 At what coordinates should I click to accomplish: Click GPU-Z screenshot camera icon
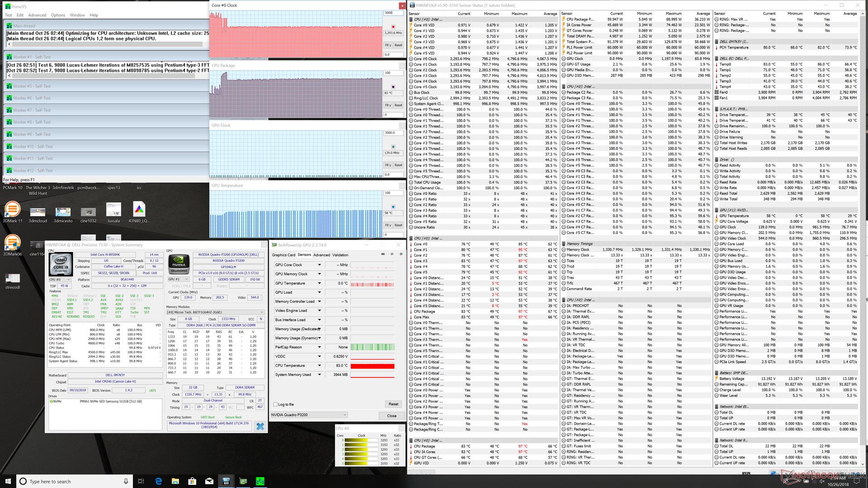(383, 254)
